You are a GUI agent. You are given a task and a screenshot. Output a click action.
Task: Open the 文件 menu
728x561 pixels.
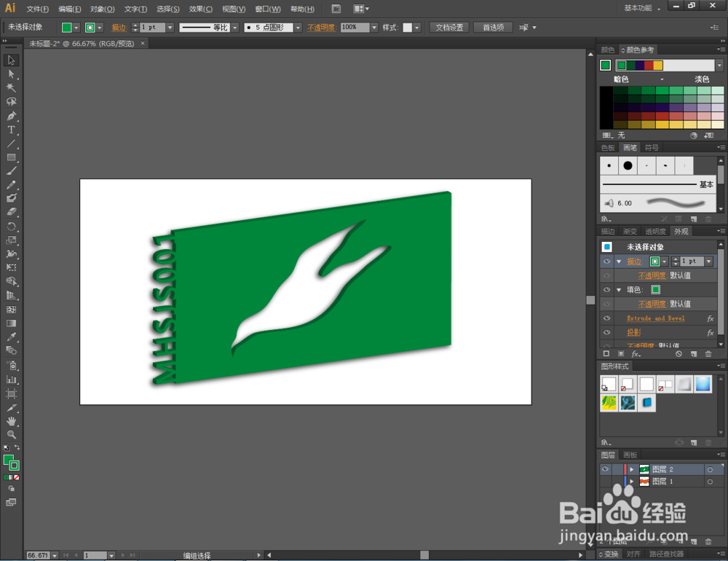(x=38, y=9)
